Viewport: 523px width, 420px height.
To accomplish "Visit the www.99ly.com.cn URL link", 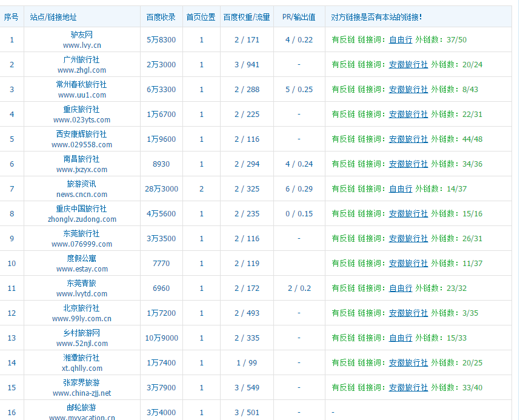I will 81,319.
